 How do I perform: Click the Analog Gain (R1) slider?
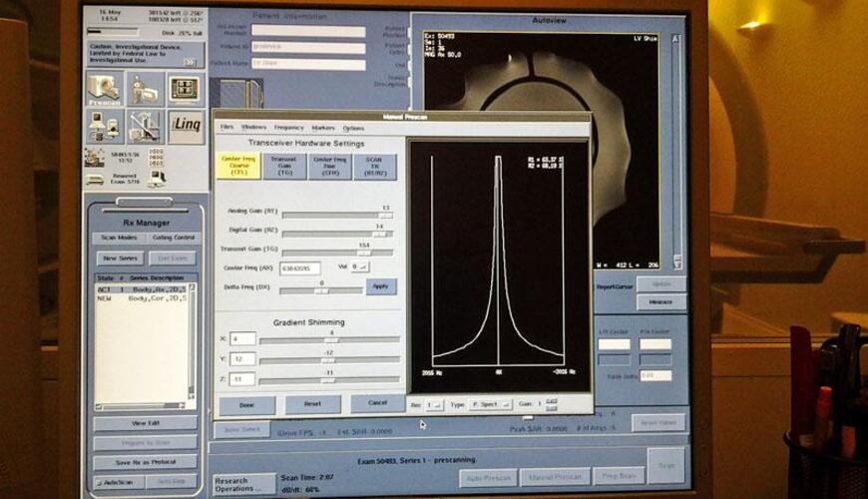pos(337,215)
